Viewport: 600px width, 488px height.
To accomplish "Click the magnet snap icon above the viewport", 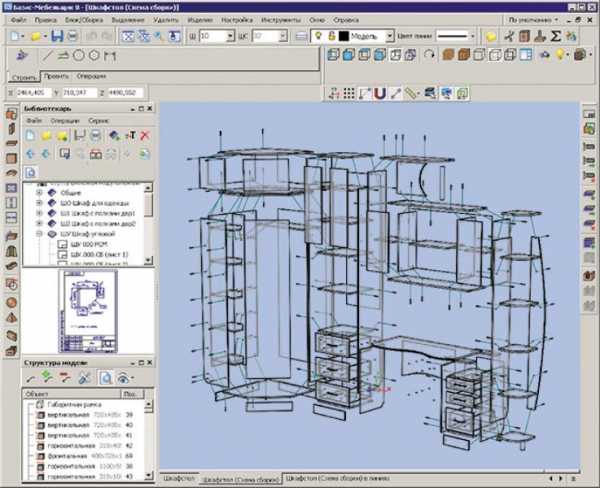I will coord(380,94).
